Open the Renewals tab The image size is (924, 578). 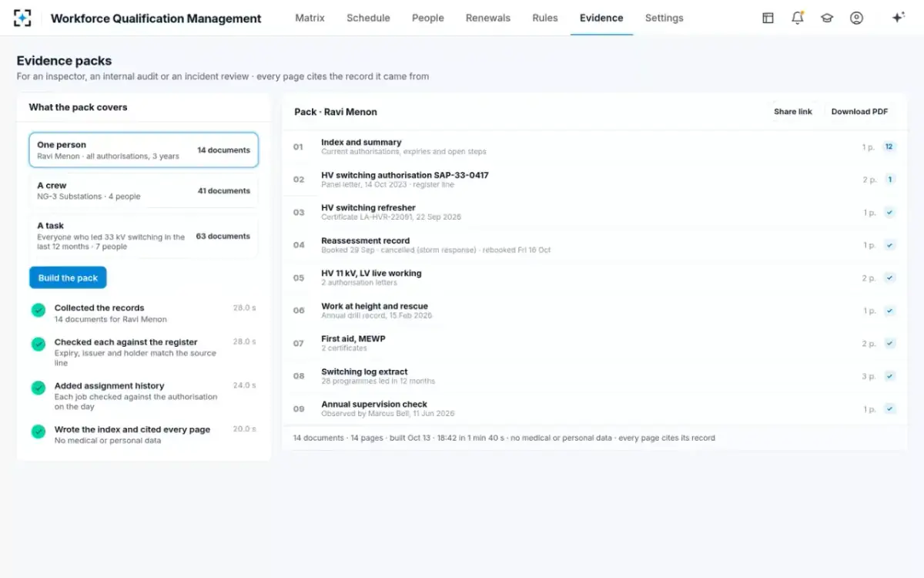[488, 18]
